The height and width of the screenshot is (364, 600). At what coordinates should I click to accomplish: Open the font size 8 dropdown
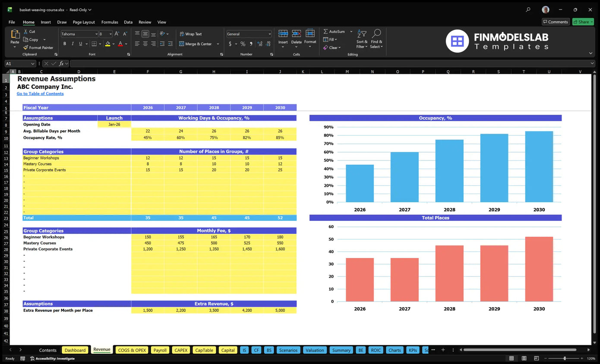pos(110,34)
